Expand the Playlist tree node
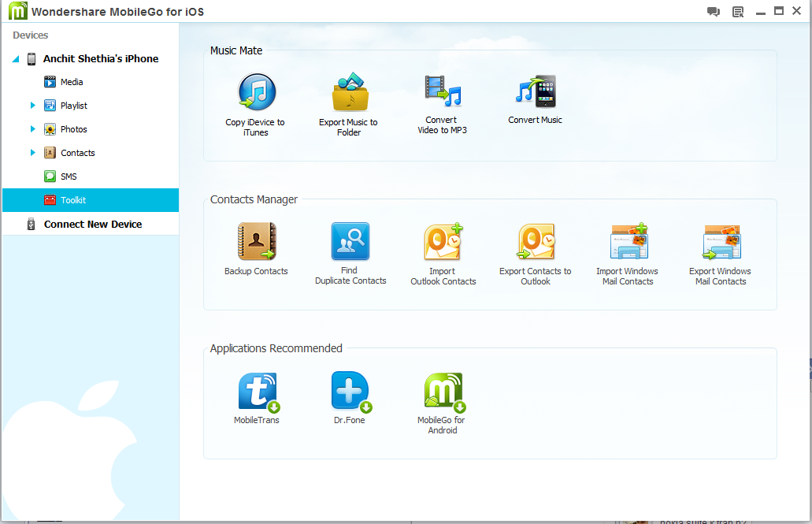Image resolution: width=812 pixels, height=524 pixels. click(32, 106)
